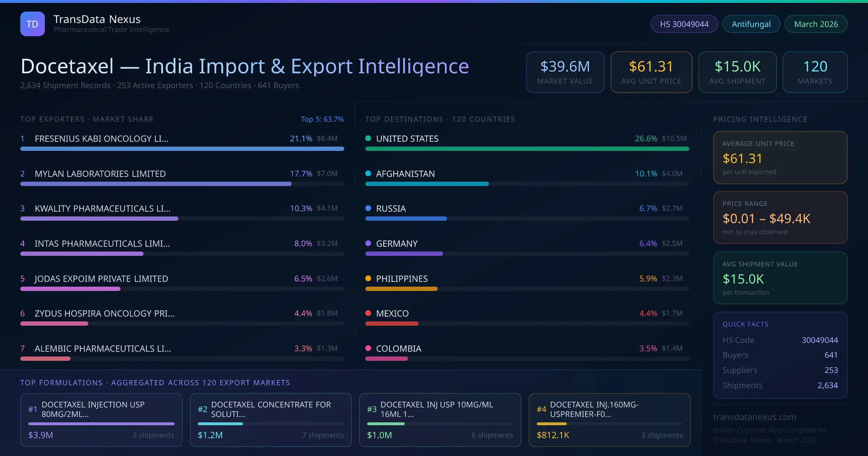Click the Afghanistan cyan dot marker
This screenshot has width=868, height=456.
tap(368, 173)
